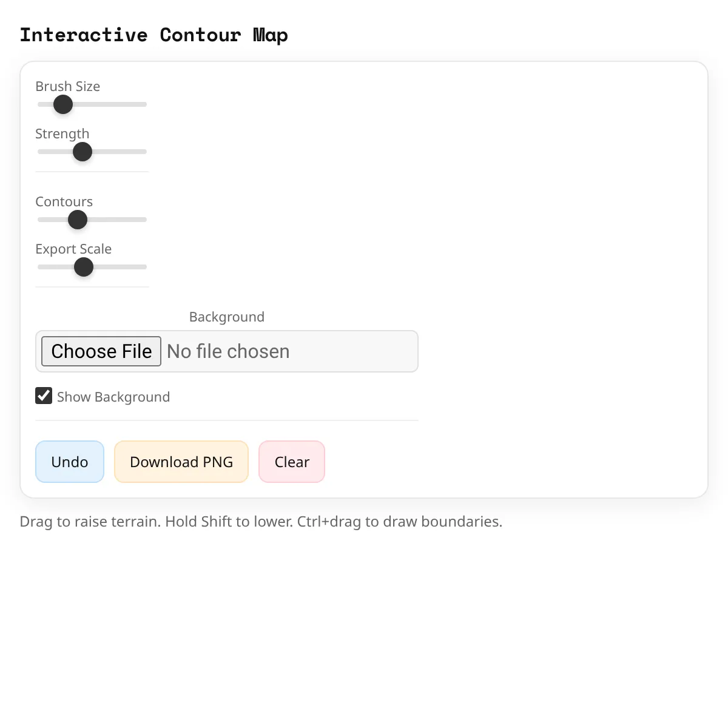Viewport: 728px width, 728px height.
Task: Click the Background section label
Action: pos(227,317)
